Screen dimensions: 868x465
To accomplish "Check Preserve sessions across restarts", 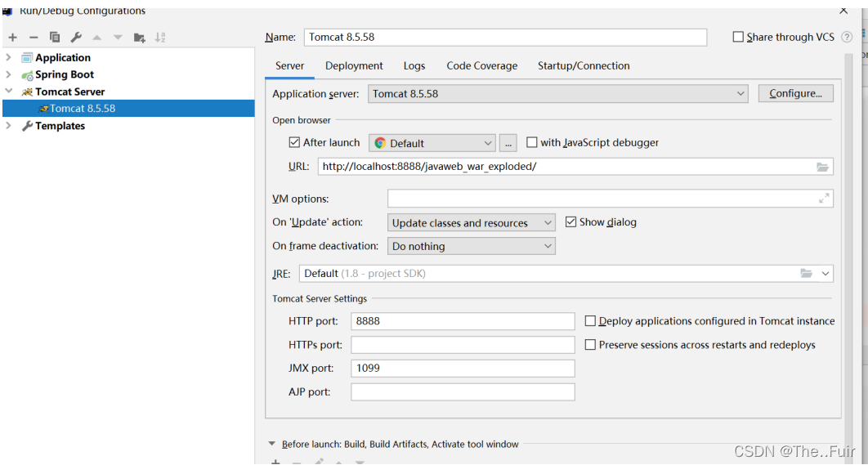I will tap(590, 345).
